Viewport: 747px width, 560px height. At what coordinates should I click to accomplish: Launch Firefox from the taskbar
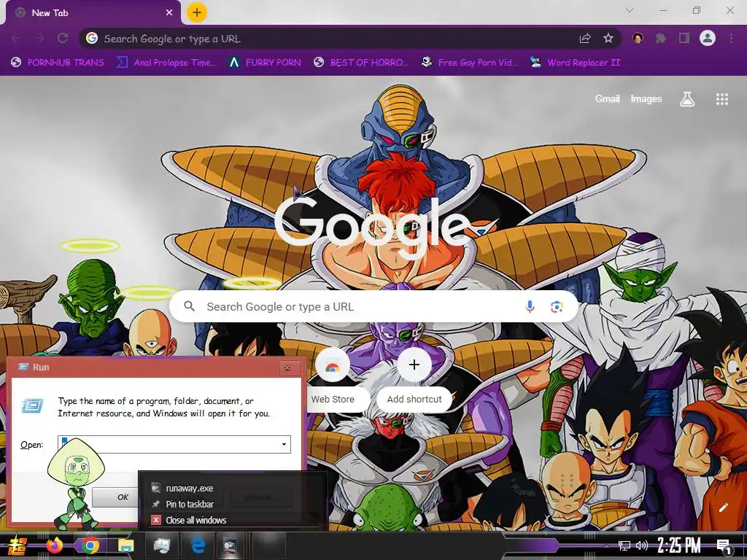(x=54, y=545)
